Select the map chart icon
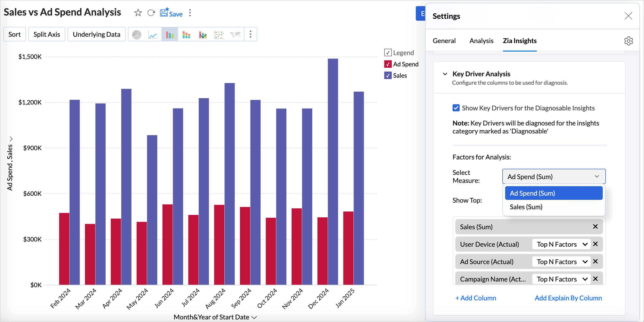This screenshot has width=644, height=322. point(235,34)
